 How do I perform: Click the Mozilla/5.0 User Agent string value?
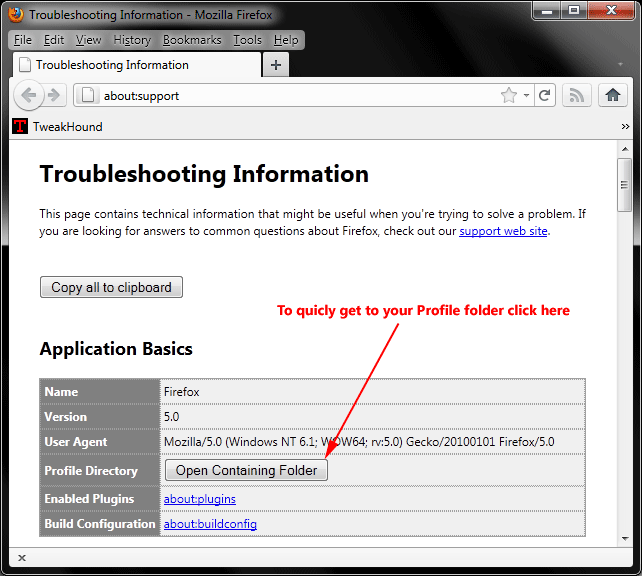tap(359, 442)
